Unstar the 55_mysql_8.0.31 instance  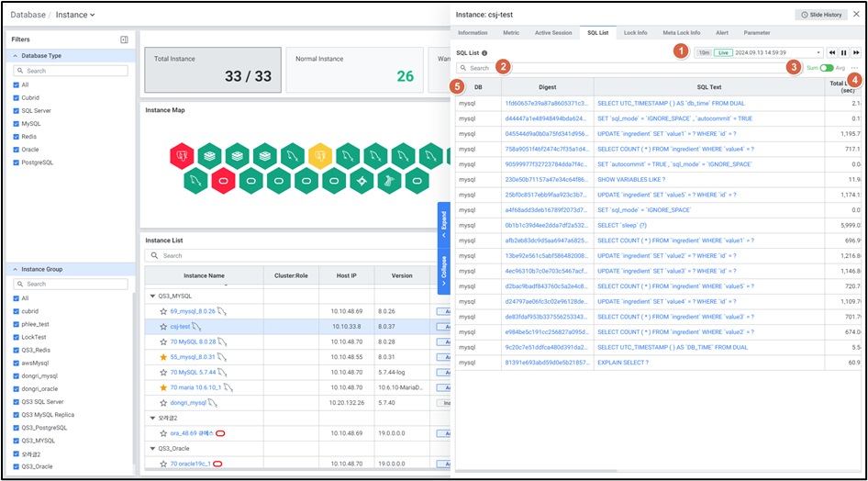click(163, 356)
